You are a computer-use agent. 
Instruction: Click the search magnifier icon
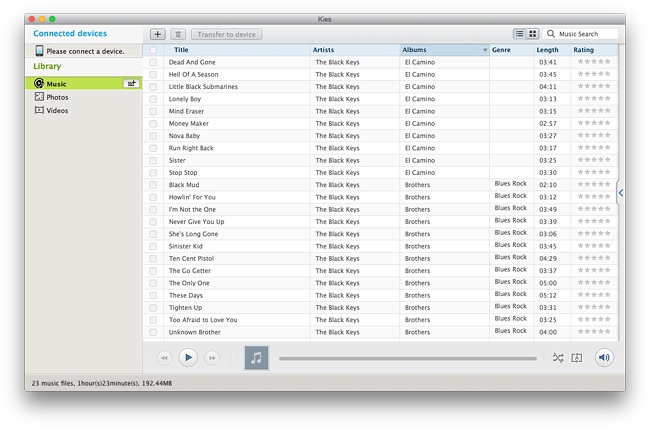(551, 34)
